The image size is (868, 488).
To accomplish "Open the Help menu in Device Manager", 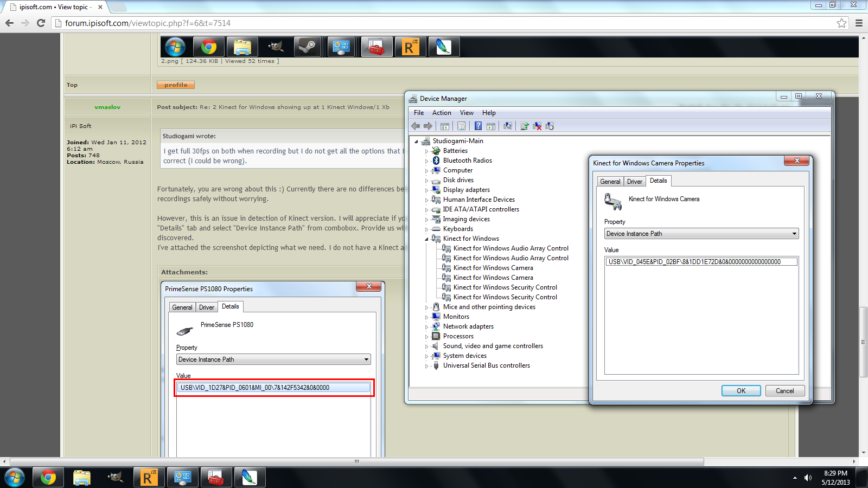I will [489, 113].
